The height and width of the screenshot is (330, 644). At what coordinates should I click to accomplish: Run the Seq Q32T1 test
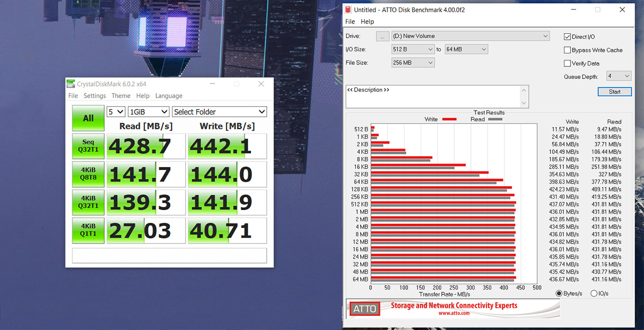point(88,146)
